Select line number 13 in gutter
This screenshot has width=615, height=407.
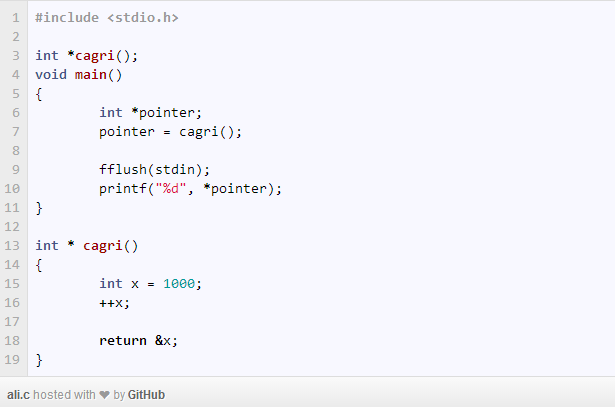point(12,245)
